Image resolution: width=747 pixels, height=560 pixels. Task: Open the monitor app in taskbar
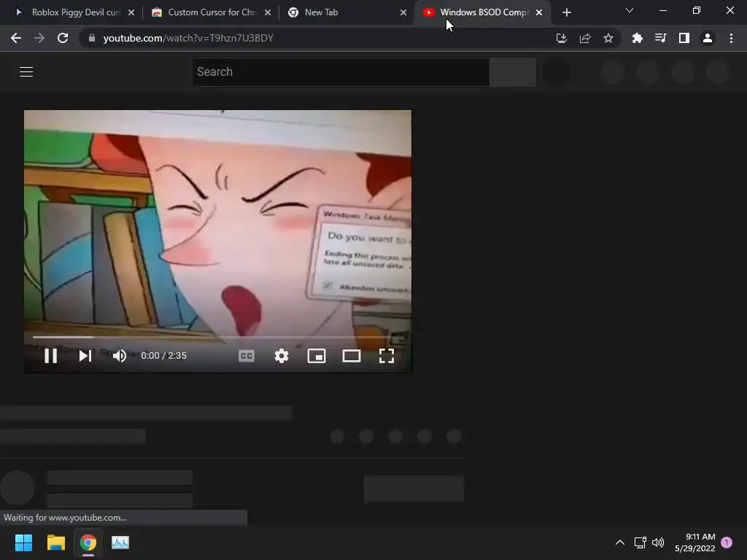(120, 542)
